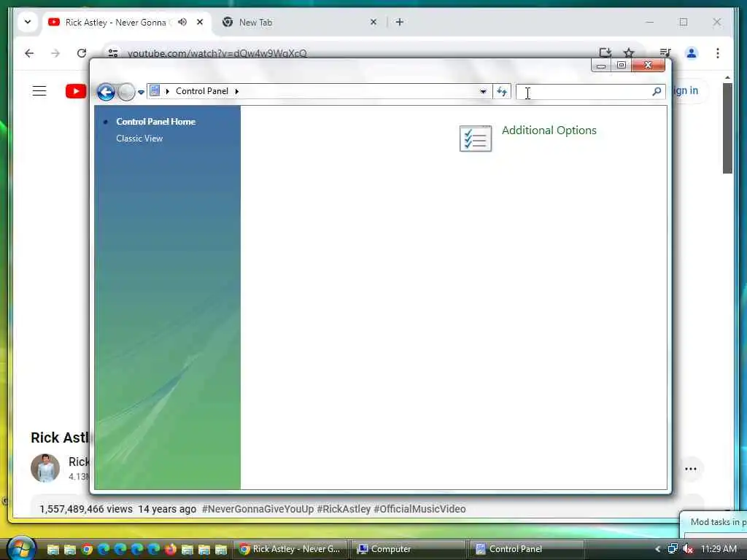The image size is (747, 560).
Task: Open Rick Astley channel avatar
Action: [45, 468]
